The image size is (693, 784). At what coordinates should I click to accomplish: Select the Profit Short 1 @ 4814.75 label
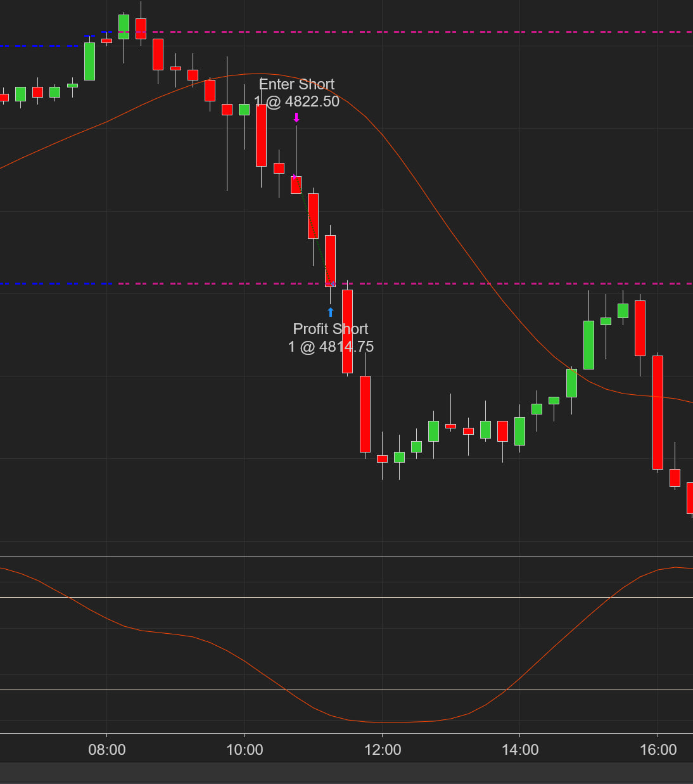(x=331, y=338)
